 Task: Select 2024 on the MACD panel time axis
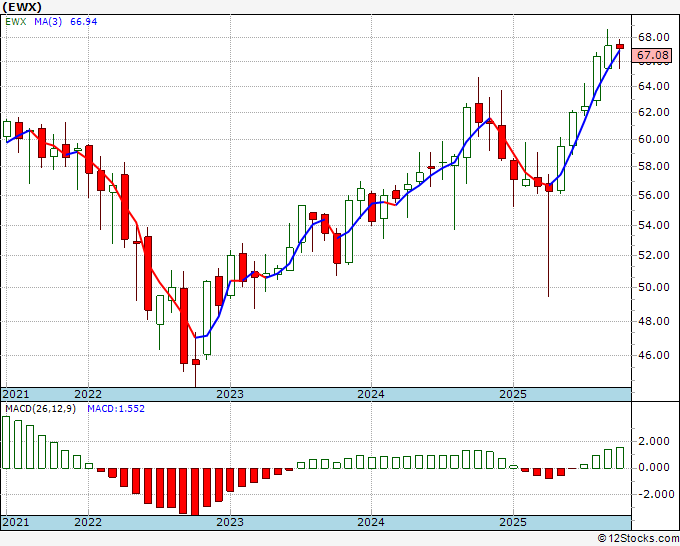coord(371,522)
